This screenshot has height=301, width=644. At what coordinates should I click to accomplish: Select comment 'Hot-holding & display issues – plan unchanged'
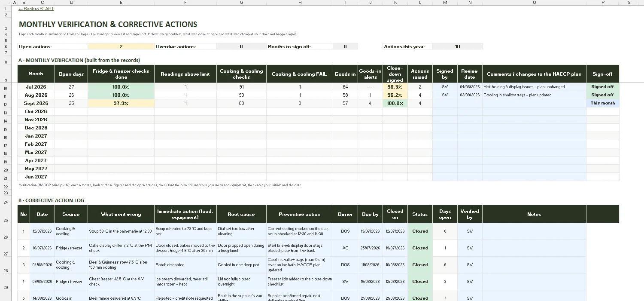(534, 87)
